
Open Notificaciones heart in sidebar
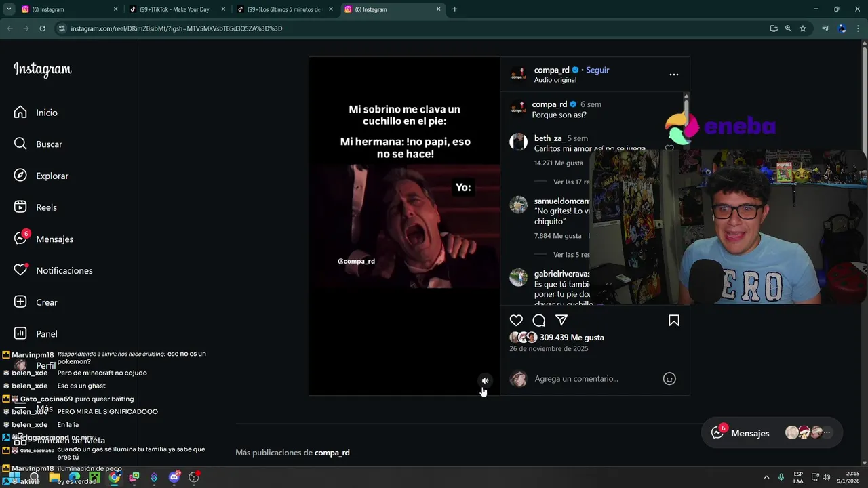point(53,270)
